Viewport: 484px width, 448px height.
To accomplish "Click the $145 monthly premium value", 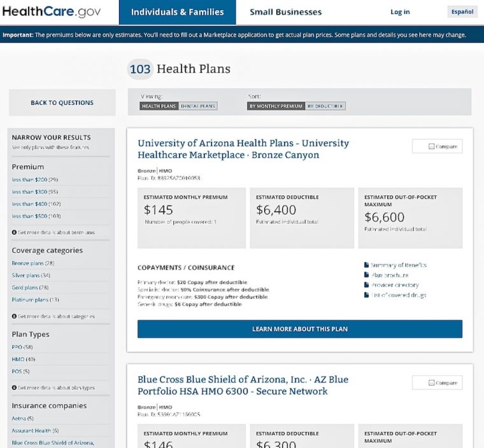I will tap(159, 210).
